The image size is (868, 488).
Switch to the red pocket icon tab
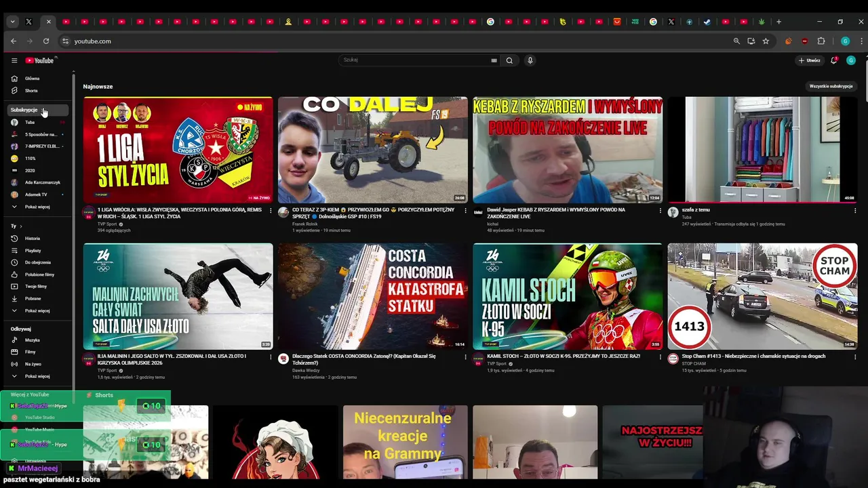617,22
